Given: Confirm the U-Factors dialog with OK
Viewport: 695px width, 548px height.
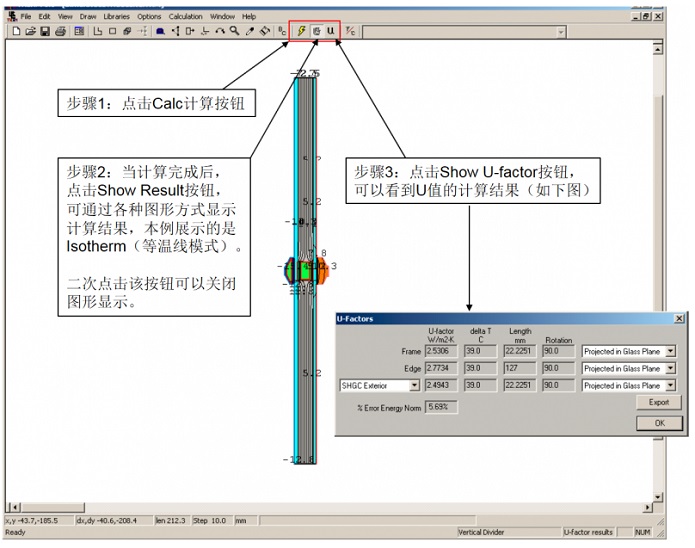Looking at the screenshot, I should pyautogui.click(x=658, y=423).
